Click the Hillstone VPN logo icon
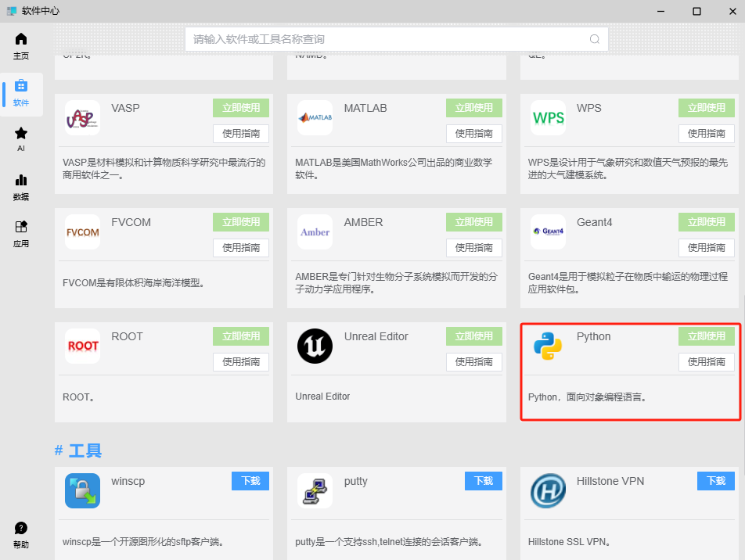 point(548,490)
